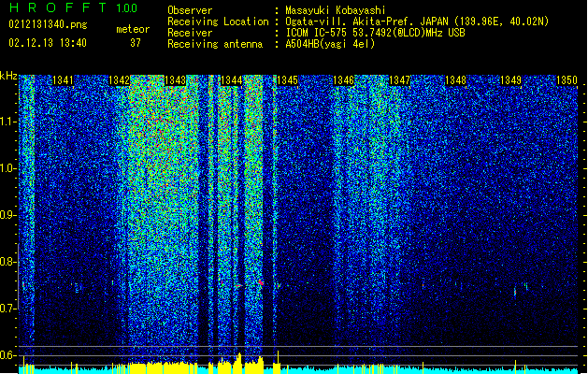Click the meteor count value 37
Image resolution: width=588 pixels, height=374 pixels.
click(136, 43)
